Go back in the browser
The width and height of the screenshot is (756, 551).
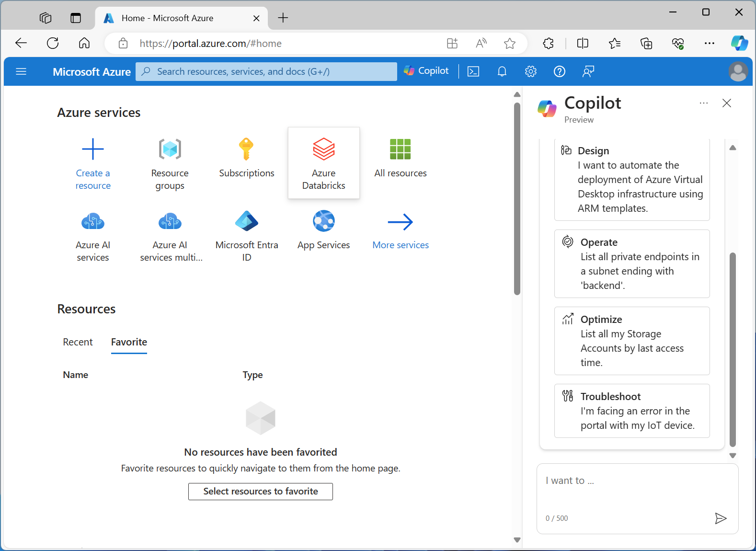coord(21,43)
